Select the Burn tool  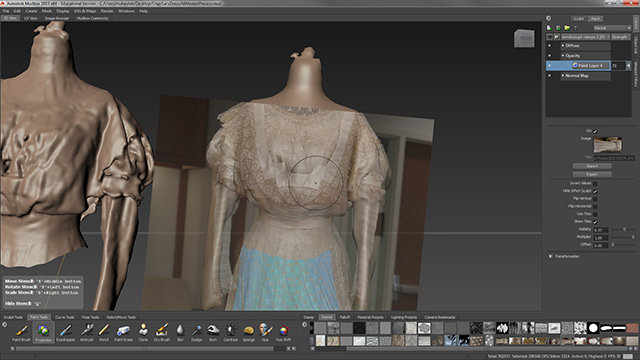coord(213,333)
